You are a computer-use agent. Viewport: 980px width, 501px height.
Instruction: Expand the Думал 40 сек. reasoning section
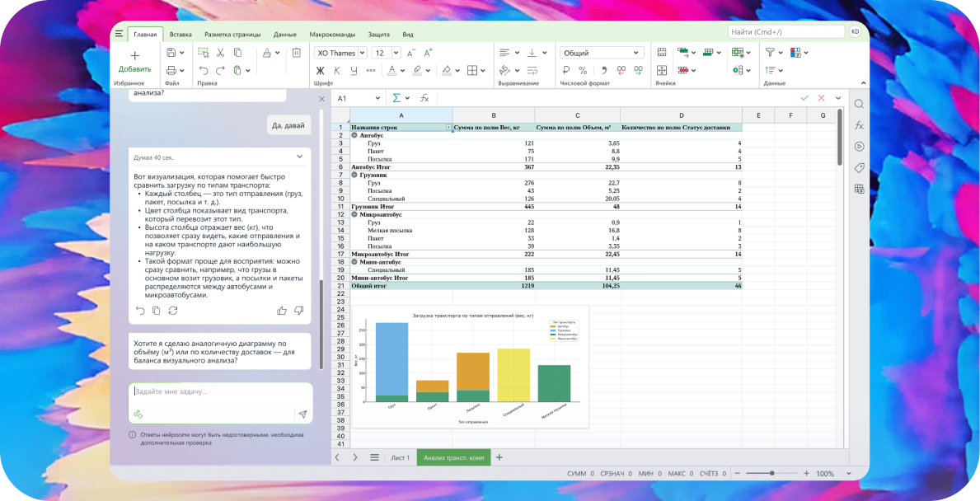[300, 157]
